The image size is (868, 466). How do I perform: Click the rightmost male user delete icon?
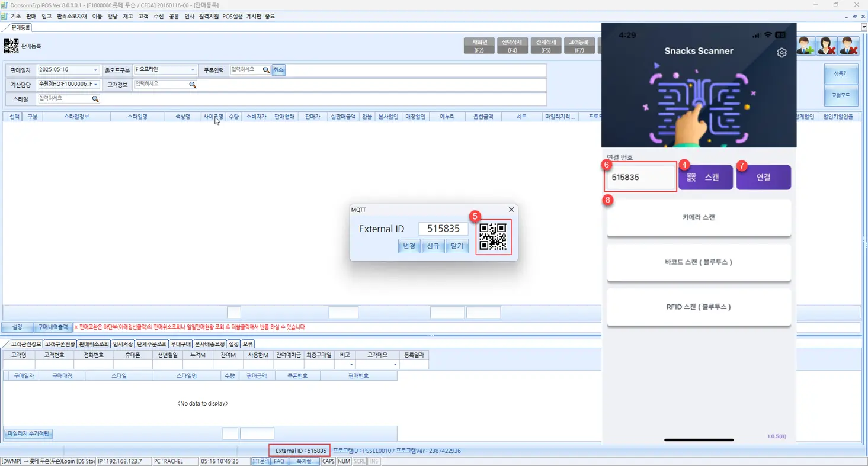tap(848, 46)
